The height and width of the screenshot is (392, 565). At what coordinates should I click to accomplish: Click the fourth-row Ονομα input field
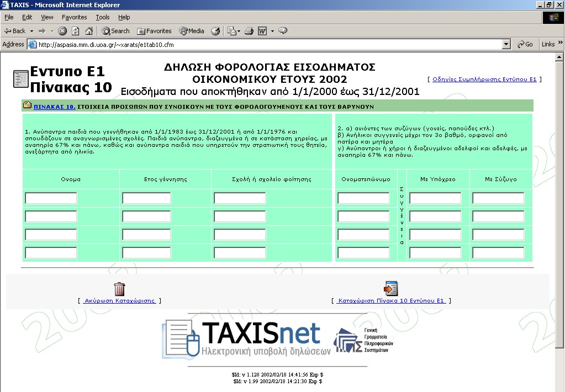51,252
